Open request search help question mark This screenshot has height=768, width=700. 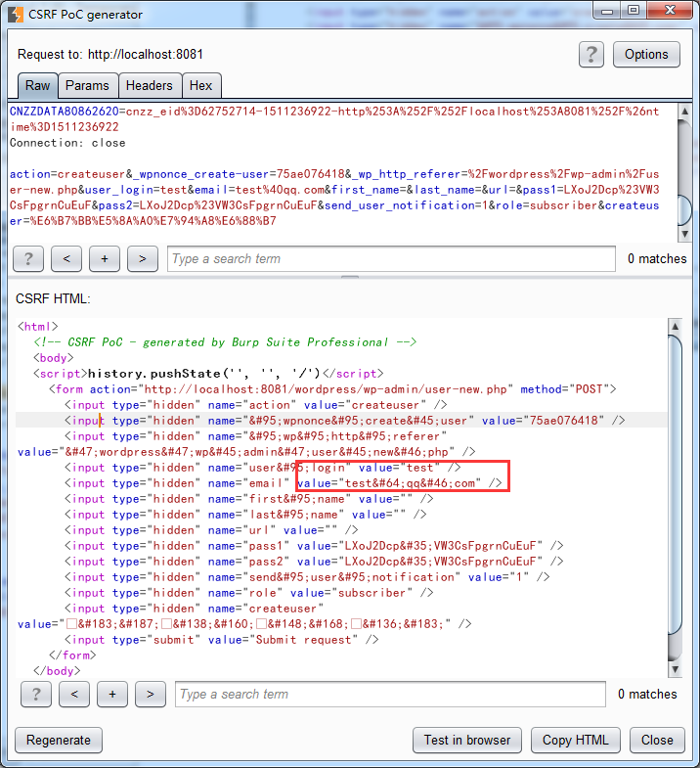point(28,258)
